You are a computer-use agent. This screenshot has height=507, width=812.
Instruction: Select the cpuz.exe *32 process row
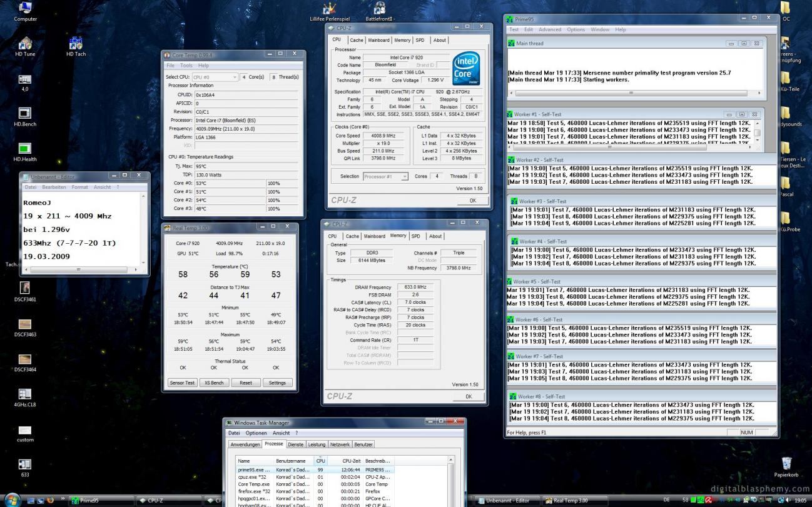pos(315,477)
